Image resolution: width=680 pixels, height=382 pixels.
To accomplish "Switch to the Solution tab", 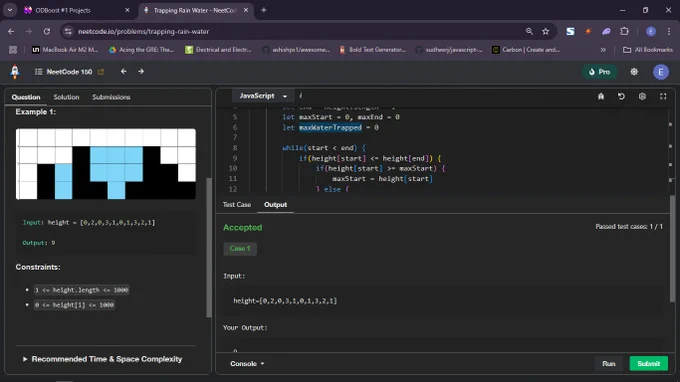I will [x=66, y=97].
